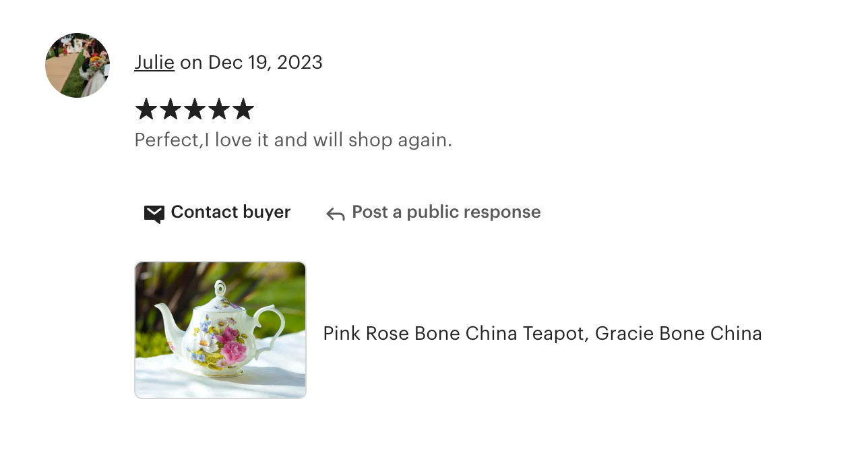The height and width of the screenshot is (449, 868).
Task: Click the review date Dec 19, 2023
Action: 266,62
